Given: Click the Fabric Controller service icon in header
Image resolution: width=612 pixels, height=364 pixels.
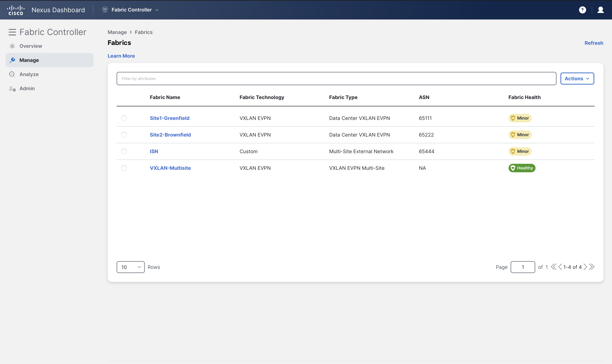Looking at the screenshot, I should coord(105,10).
